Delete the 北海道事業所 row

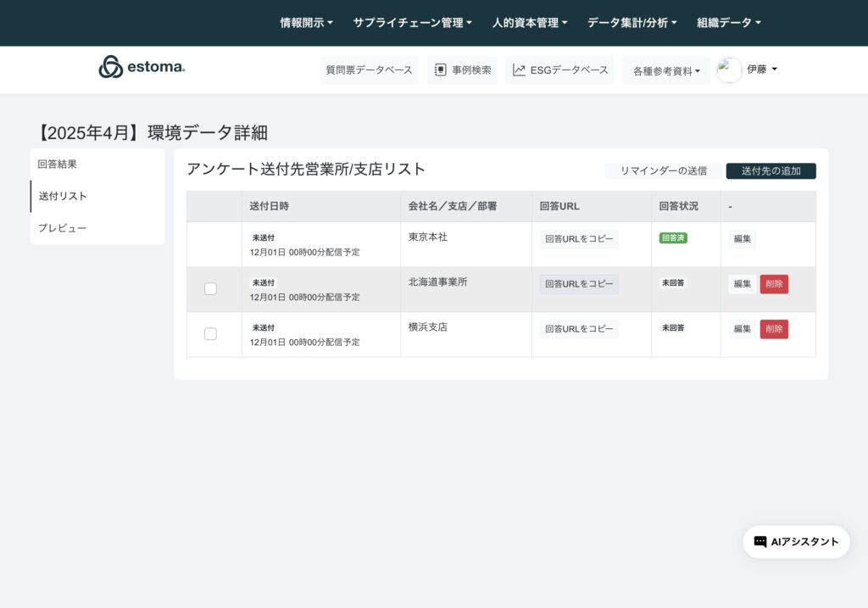point(774,284)
